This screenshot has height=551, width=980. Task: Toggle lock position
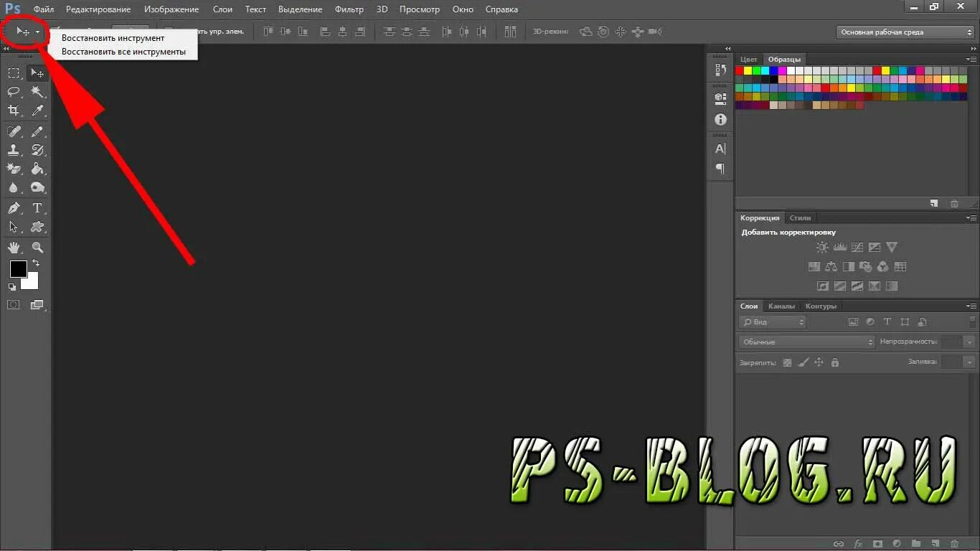pos(819,362)
